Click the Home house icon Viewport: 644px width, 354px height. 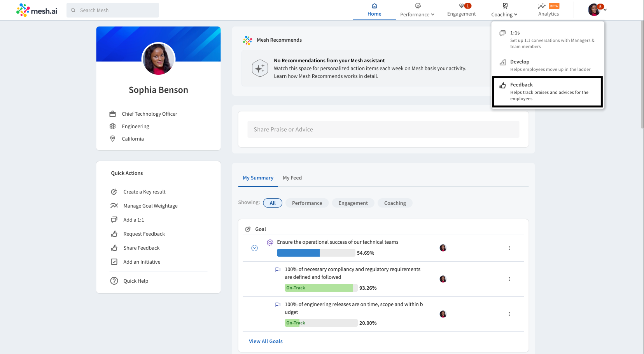(x=374, y=6)
